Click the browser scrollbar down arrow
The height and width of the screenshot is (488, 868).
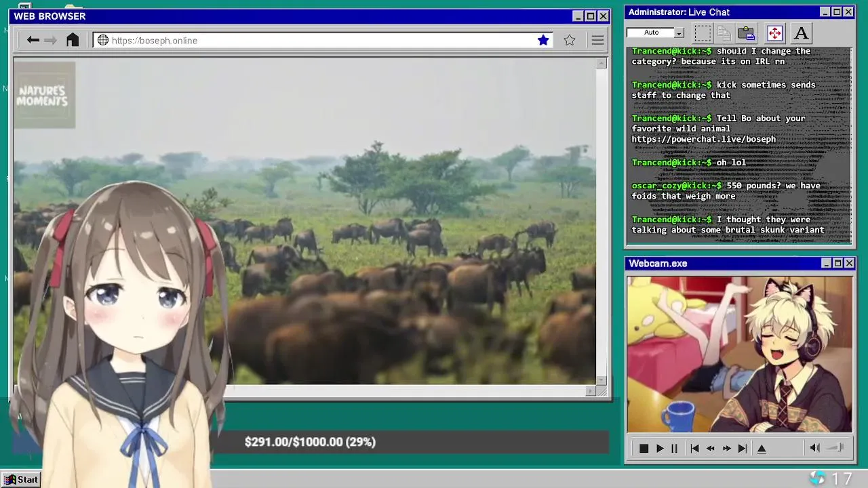click(601, 380)
